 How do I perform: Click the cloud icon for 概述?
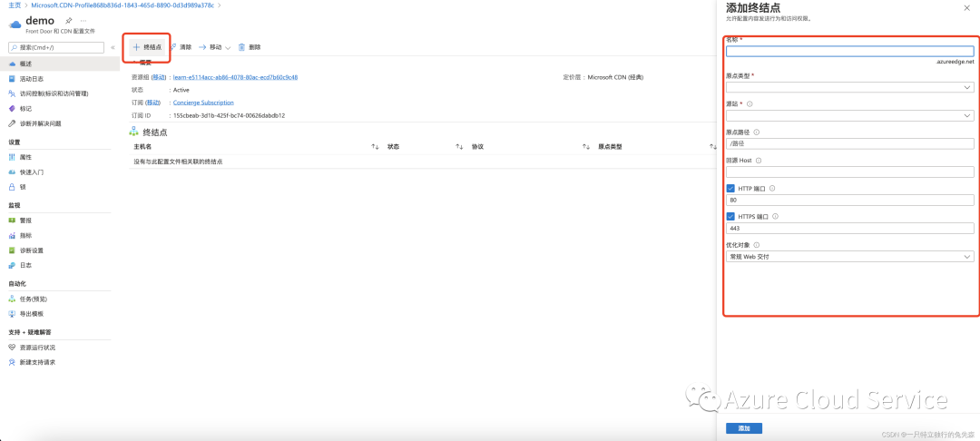(13, 64)
